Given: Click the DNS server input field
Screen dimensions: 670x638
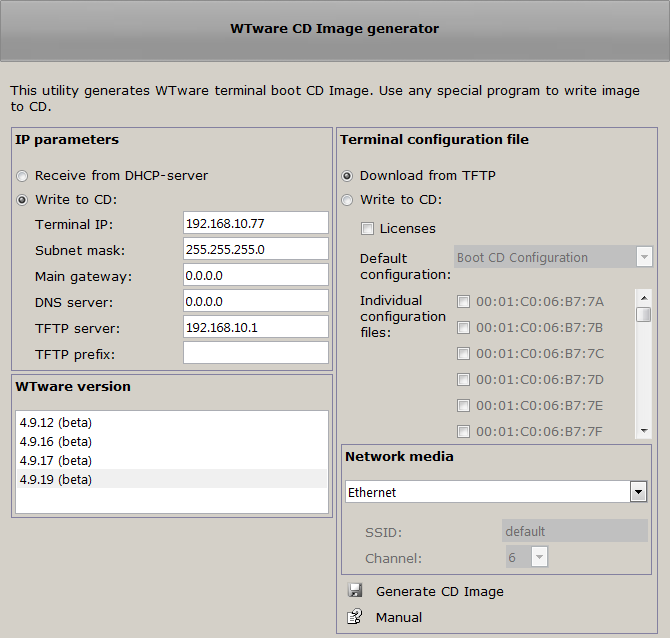Looking at the screenshot, I should [256, 301].
